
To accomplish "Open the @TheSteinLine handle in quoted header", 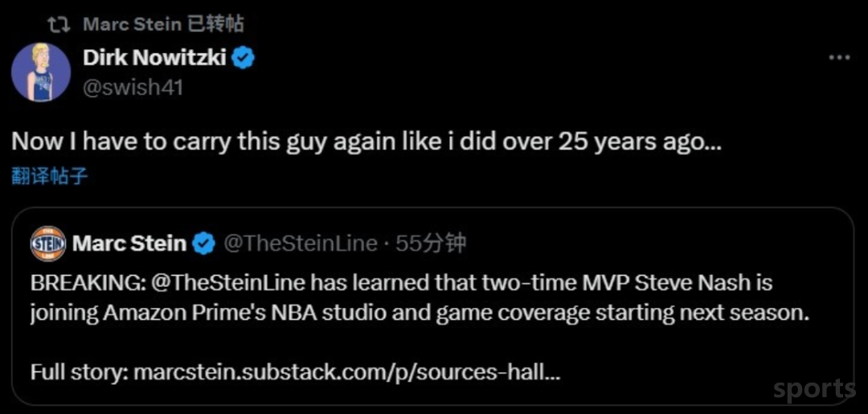I will pyautogui.click(x=300, y=244).
